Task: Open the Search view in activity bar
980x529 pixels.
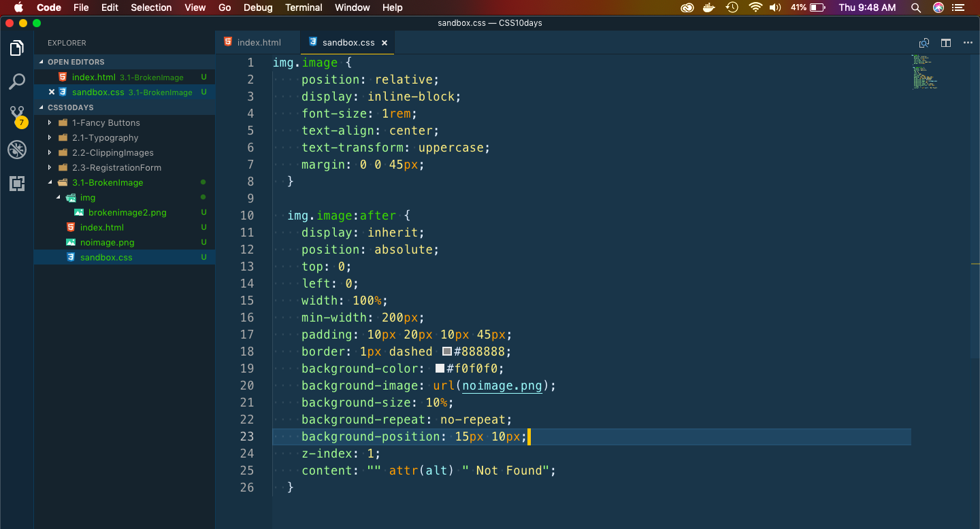Action: click(x=17, y=82)
